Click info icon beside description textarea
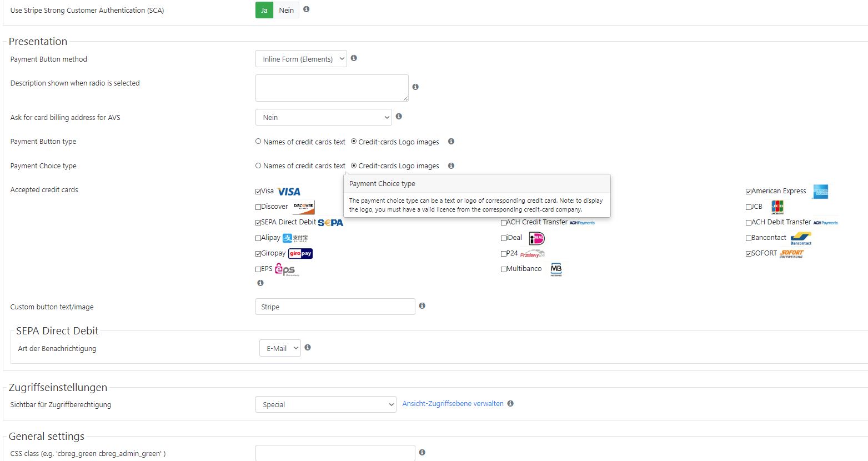 415,87
